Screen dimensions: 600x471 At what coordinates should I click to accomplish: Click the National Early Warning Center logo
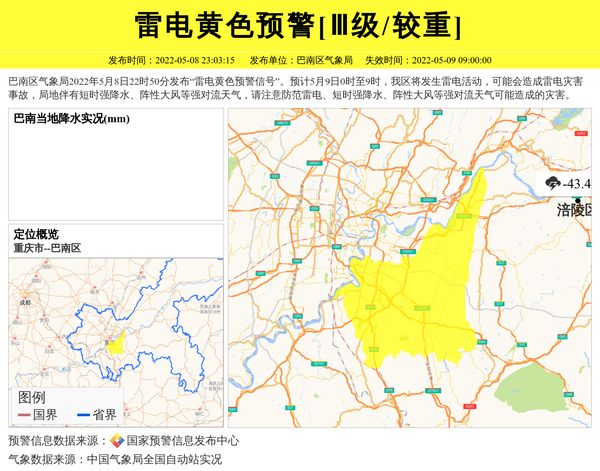coord(117,440)
